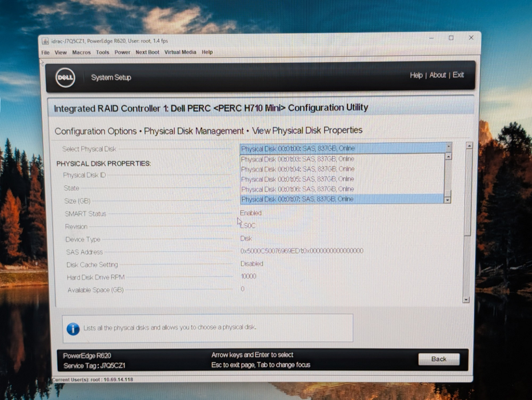Choose Physical Disk 00:01:07 from list

click(342, 199)
